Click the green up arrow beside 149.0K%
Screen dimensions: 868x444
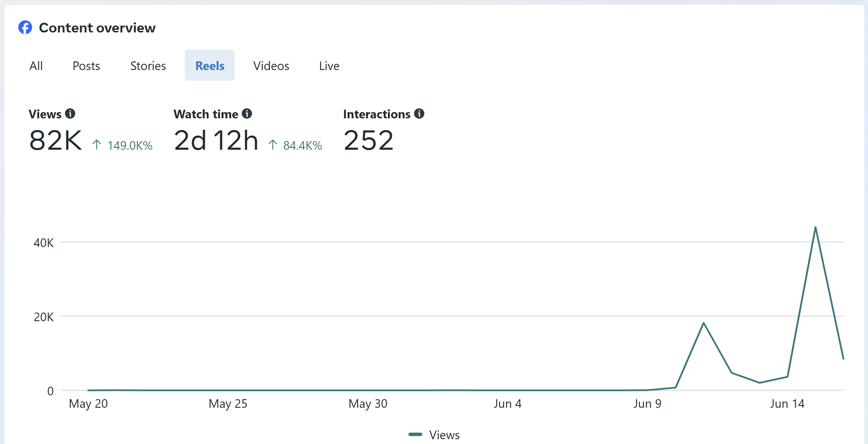(x=97, y=145)
